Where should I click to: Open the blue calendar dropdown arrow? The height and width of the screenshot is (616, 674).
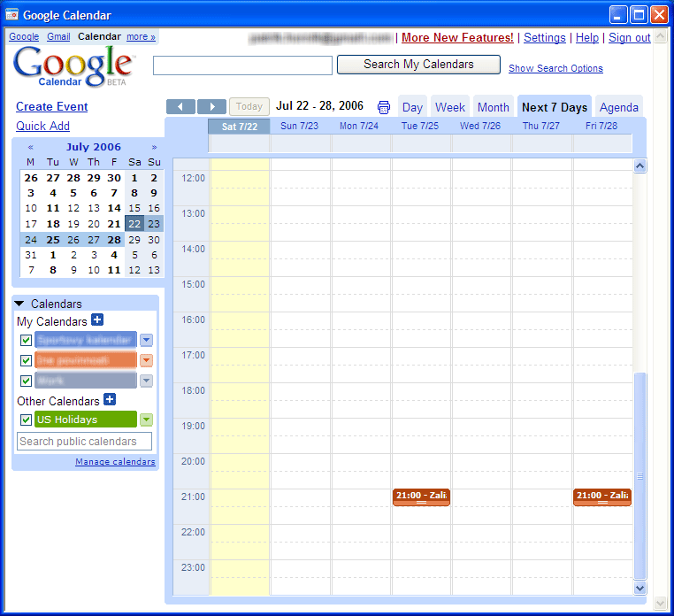pyautogui.click(x=147, y=340)
